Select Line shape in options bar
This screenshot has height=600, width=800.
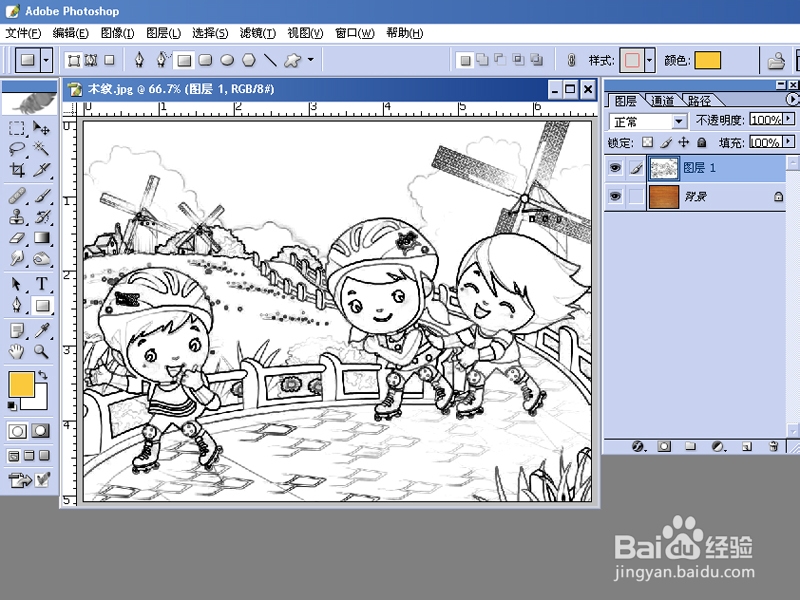click(x=270, y=61)
